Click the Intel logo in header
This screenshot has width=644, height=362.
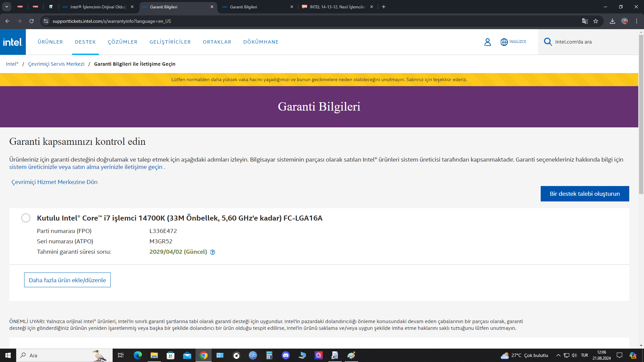(13, 42)
